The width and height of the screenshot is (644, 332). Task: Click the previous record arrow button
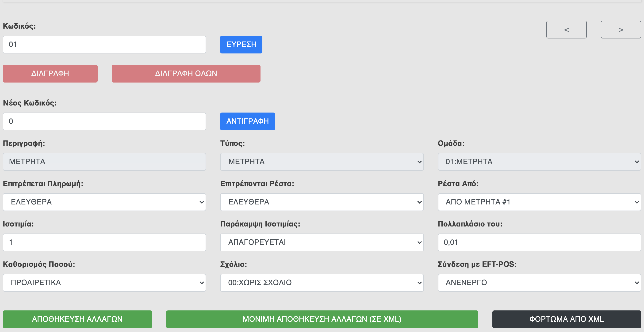(x=566, y=30)
